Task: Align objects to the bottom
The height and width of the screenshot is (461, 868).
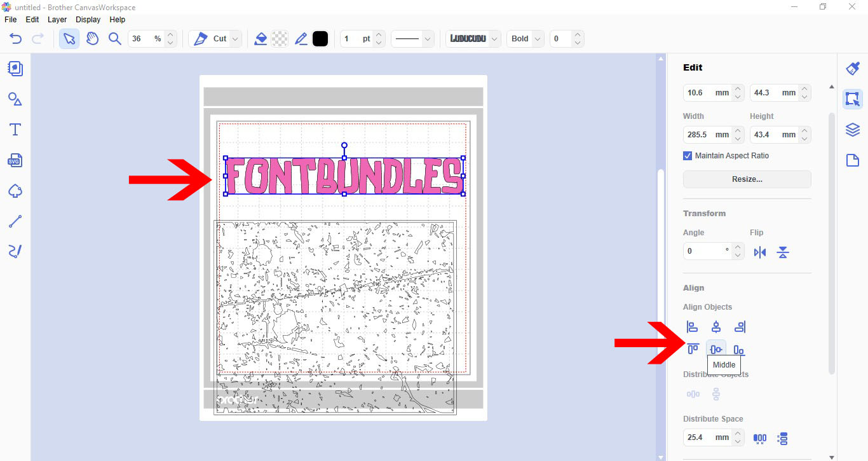Action: point(739,349)
